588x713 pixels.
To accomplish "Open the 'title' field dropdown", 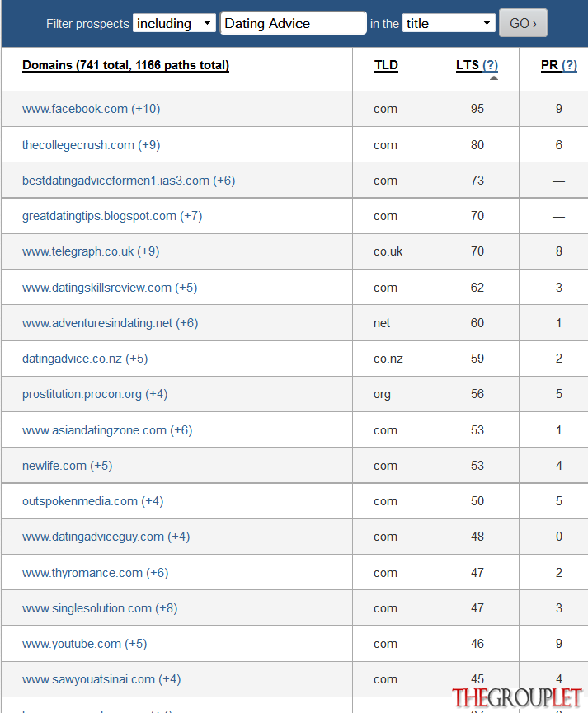I will 449,23.
